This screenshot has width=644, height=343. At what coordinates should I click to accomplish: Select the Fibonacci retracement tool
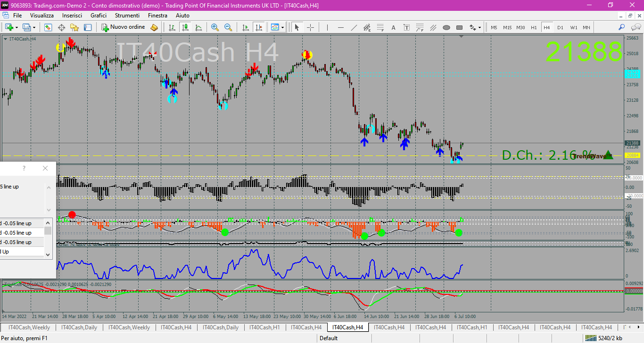[x=380, y=27]
